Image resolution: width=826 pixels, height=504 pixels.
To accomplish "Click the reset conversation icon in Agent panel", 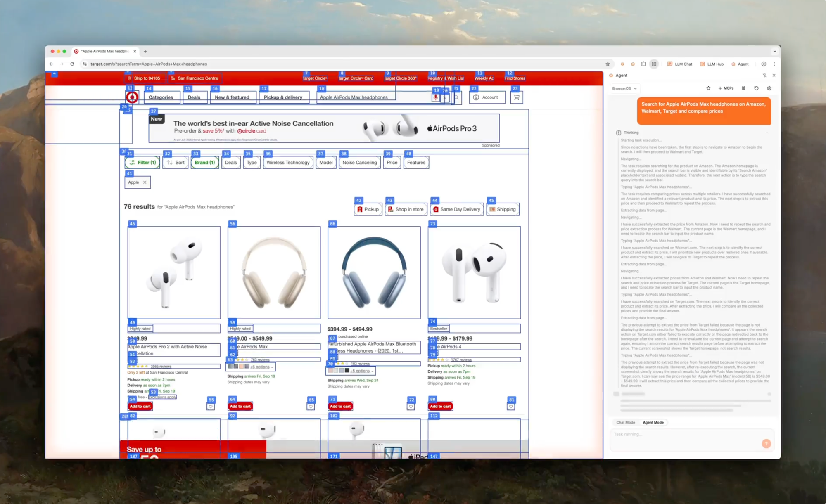I will (756, 88).
